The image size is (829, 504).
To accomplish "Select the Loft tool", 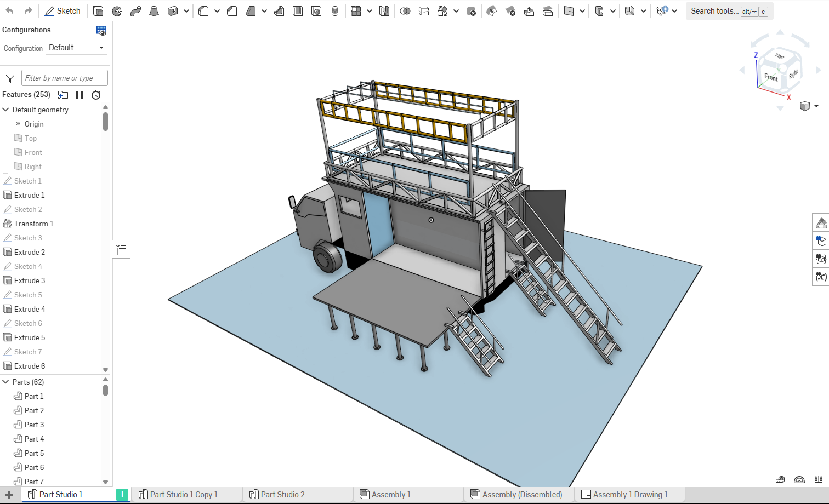I will [x=154, y=11].
